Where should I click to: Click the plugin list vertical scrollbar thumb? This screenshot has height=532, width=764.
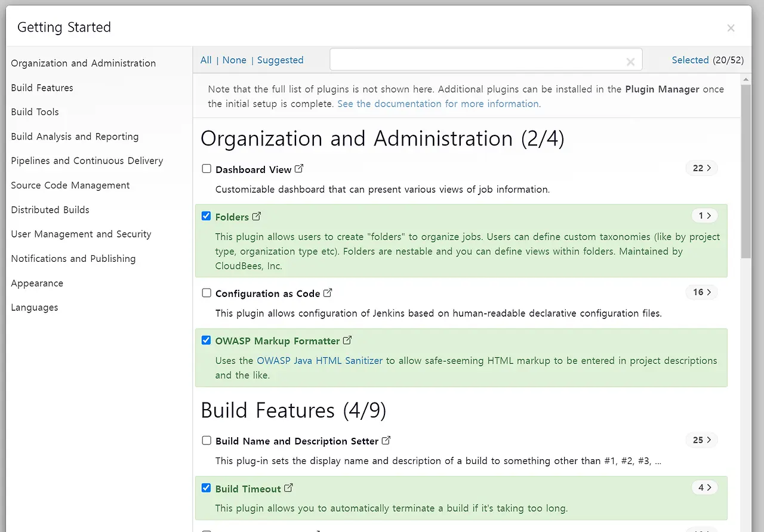coord(746,171)
